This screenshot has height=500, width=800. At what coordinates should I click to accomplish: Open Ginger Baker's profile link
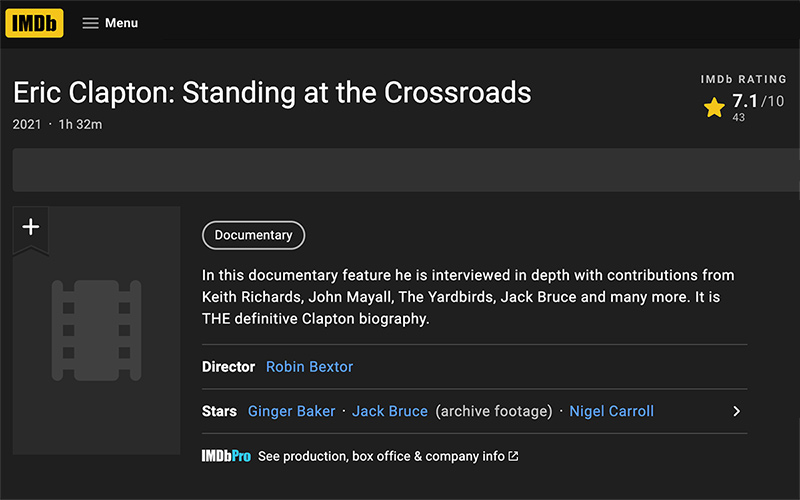tap(291, 411)
